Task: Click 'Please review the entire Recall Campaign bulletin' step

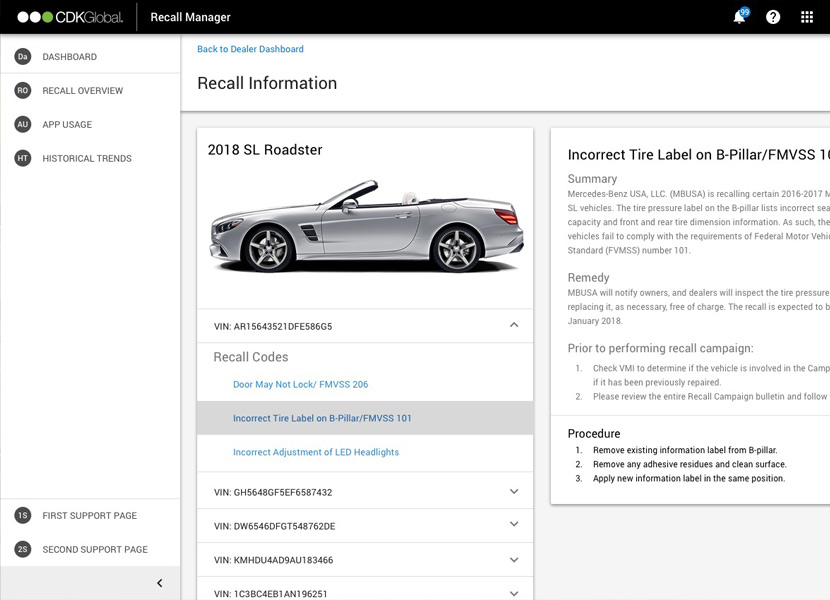Action: pyautogui.click(x=711, y=397)
